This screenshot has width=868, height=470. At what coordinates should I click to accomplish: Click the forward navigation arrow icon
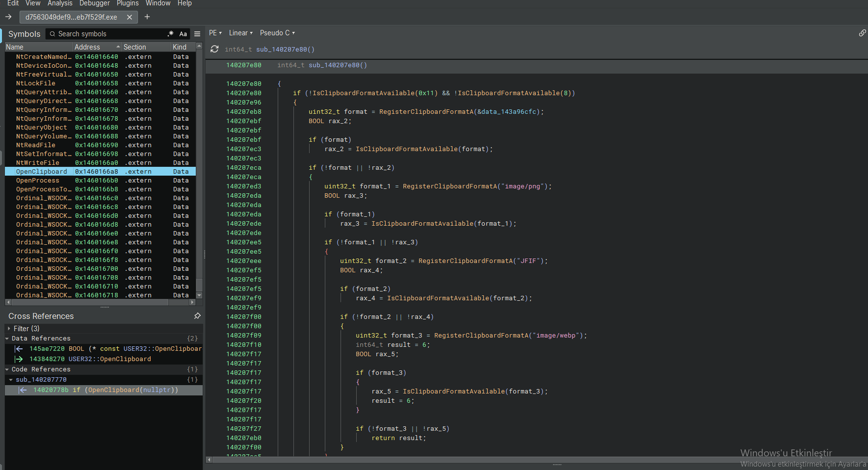pyautogui.click(x=8, y=17)
